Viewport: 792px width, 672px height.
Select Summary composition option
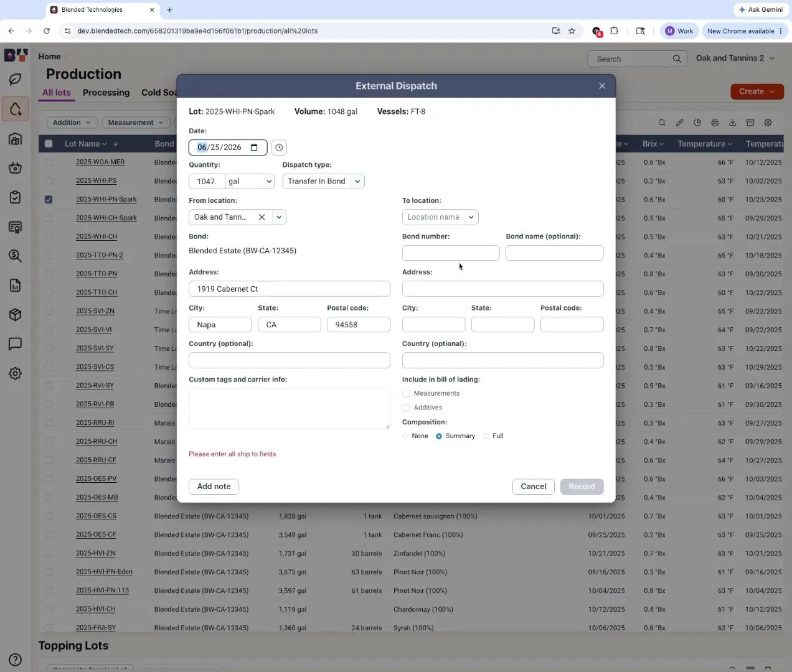point(439,436)
